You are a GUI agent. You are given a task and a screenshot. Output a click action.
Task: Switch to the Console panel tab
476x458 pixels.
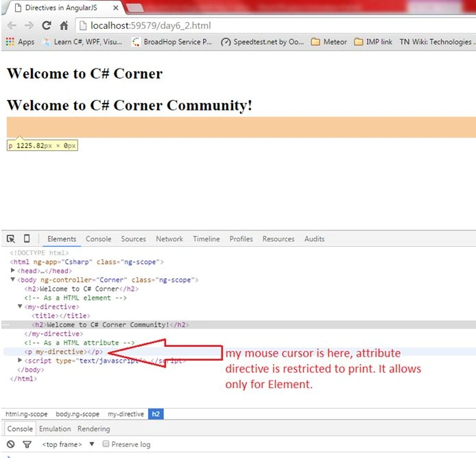click(x=98, y=239)
